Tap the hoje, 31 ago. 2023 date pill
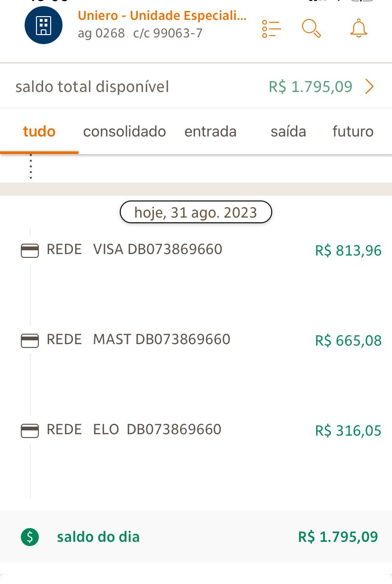392x584 pixels. click(x=196, y=212)
